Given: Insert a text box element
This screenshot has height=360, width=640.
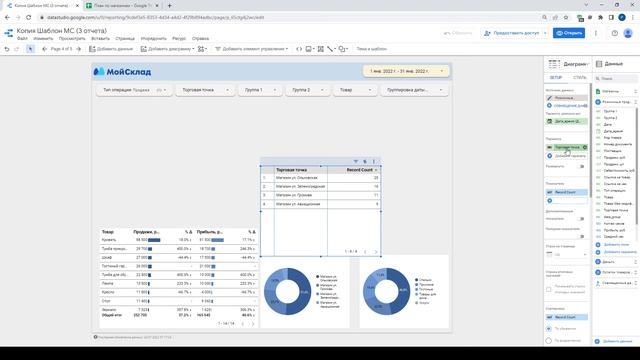Looking at the screenshot, I should coord(321,49).
